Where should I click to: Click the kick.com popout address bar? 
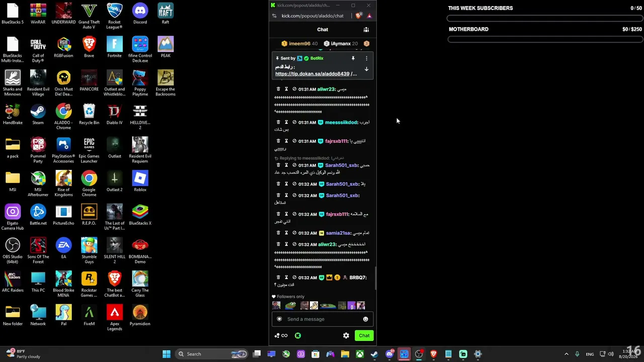pyautogui.click(x=312, y=16)
